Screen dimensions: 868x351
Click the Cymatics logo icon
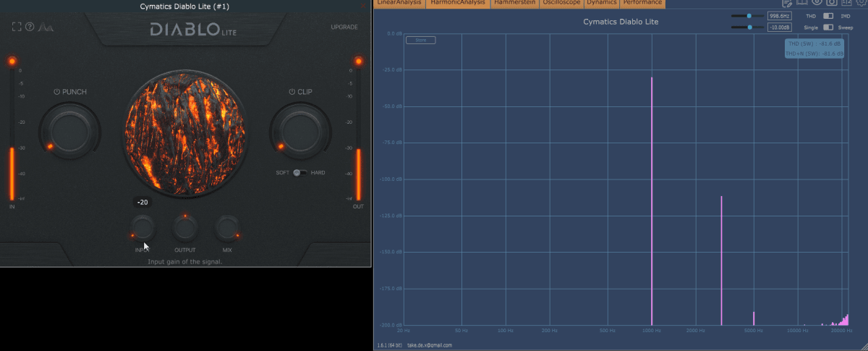[x=46, y=27]
